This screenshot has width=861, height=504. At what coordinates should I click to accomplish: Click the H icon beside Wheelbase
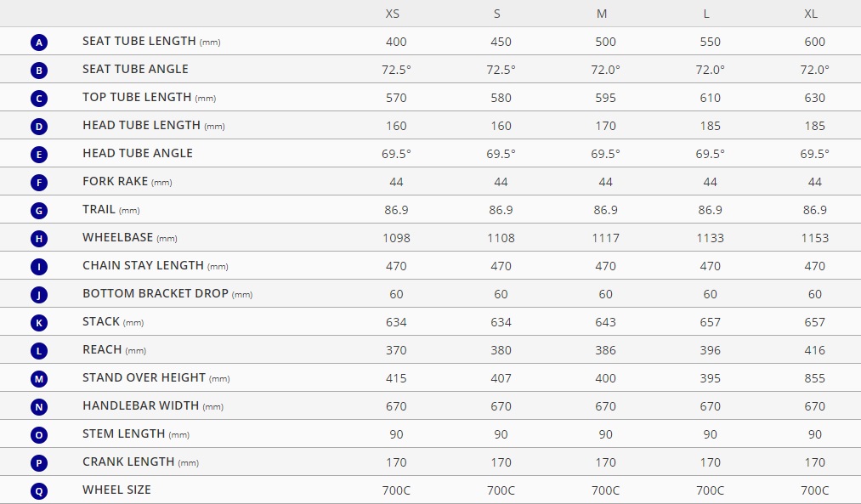(39, 238)
